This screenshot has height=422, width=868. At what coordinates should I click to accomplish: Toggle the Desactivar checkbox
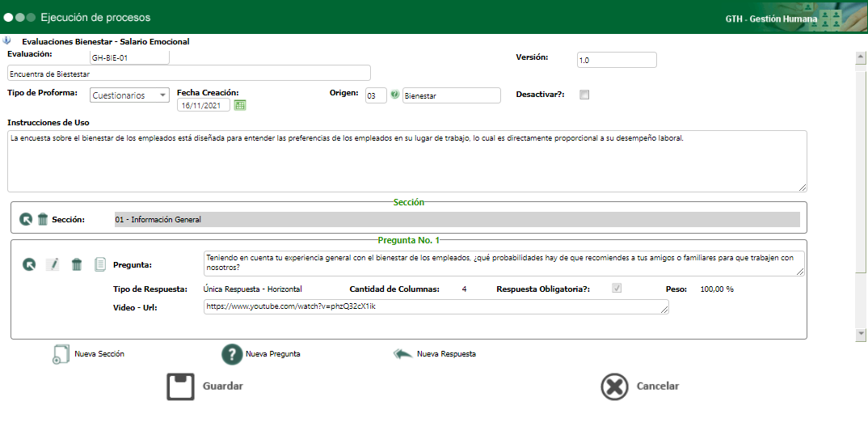tap(584, 95)
